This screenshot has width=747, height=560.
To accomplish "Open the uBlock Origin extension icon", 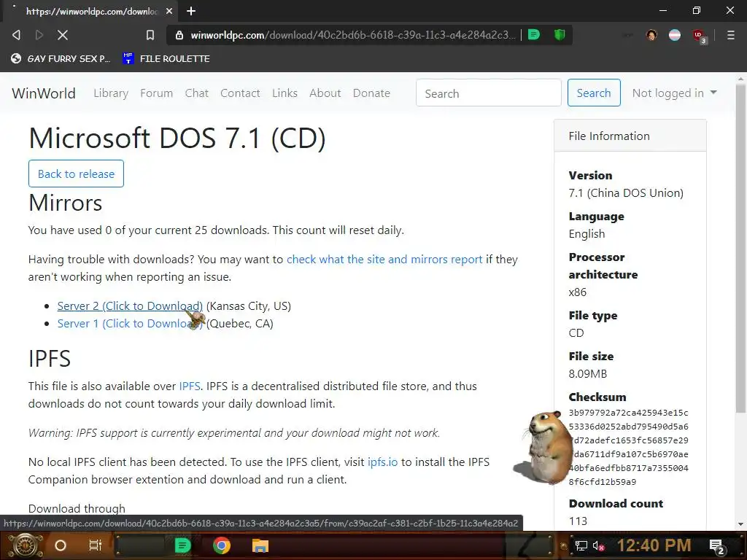I will click(699, 36).
